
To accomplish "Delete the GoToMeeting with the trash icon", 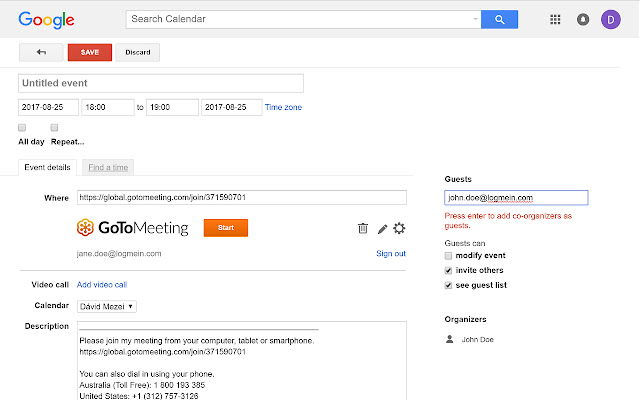I will (x=363, y=228).
